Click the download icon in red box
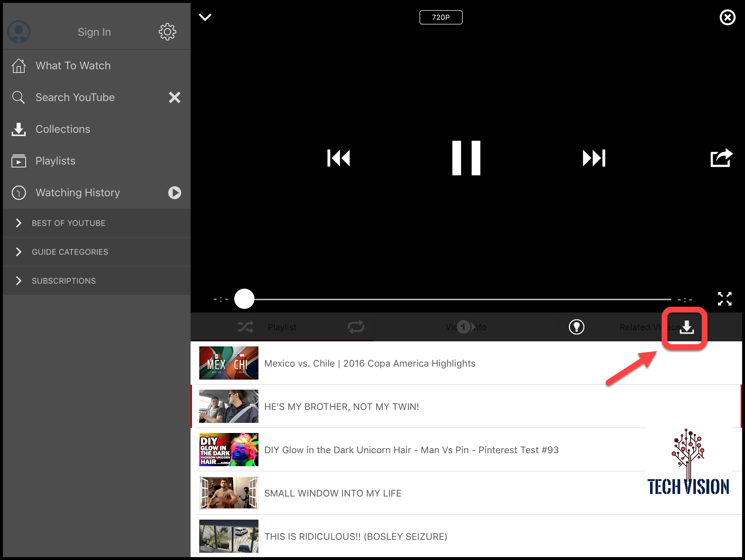Image resolution: width=745 pixels, height=560 pixels. click(686, 327)
